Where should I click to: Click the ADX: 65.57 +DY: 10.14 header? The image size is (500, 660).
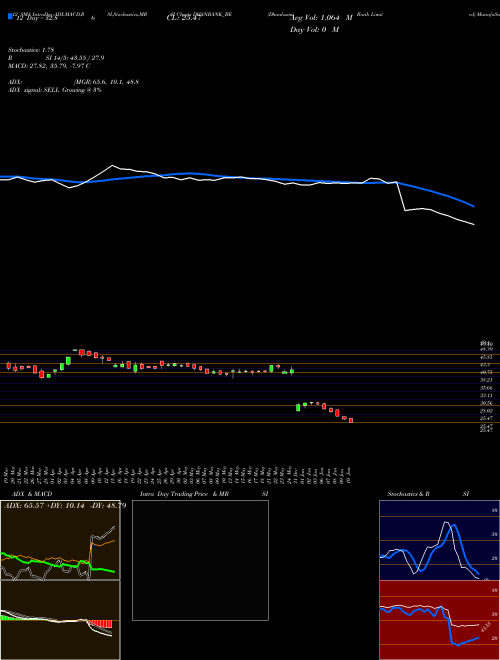(64, 505)
